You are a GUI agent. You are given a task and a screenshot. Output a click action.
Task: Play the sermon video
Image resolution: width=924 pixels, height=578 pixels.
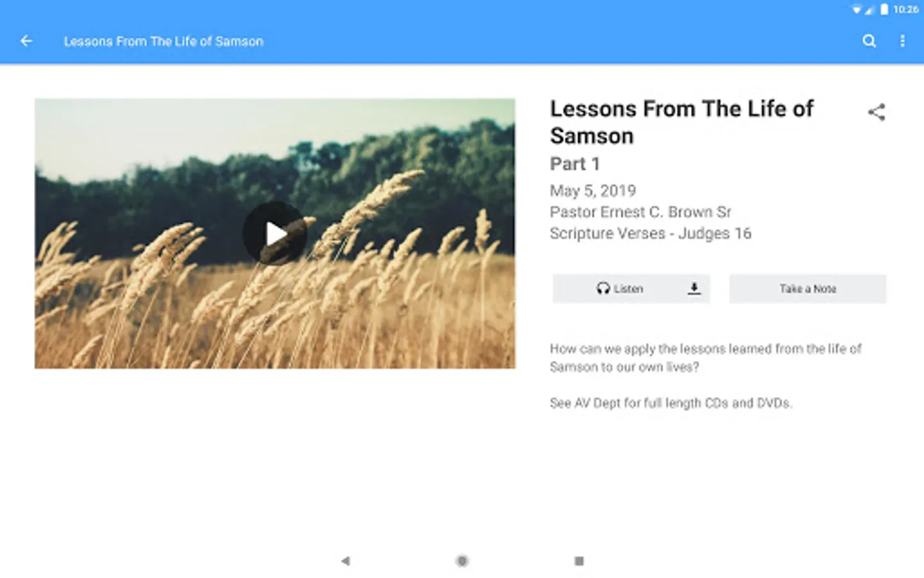coord(275,233)
